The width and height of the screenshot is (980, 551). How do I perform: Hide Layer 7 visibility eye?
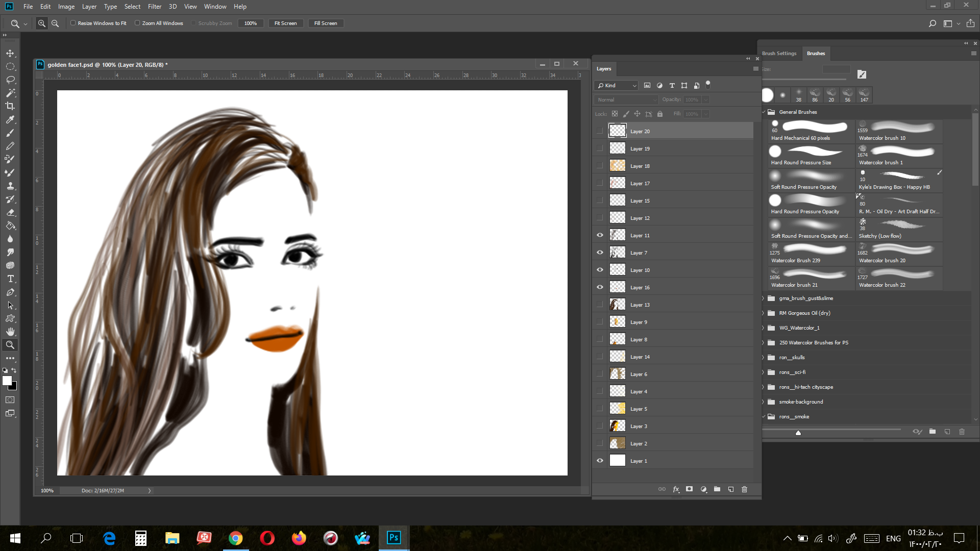600,253
